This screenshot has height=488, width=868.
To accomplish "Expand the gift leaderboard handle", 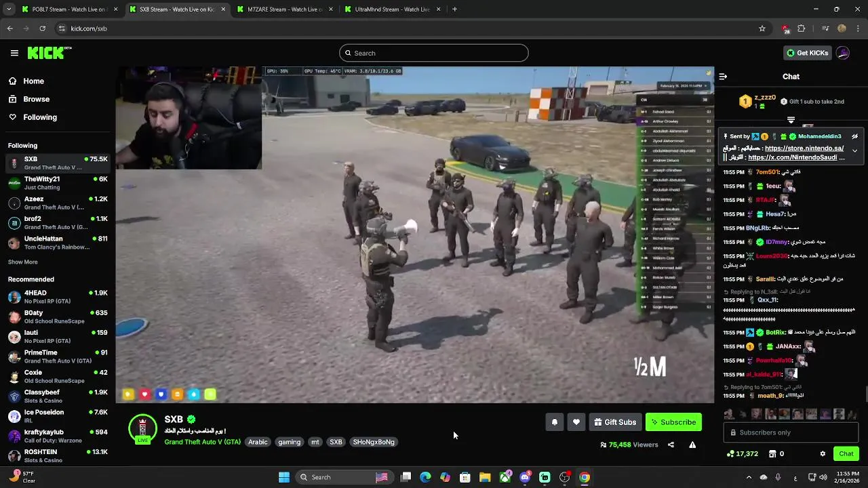I will tap(791, 119).
